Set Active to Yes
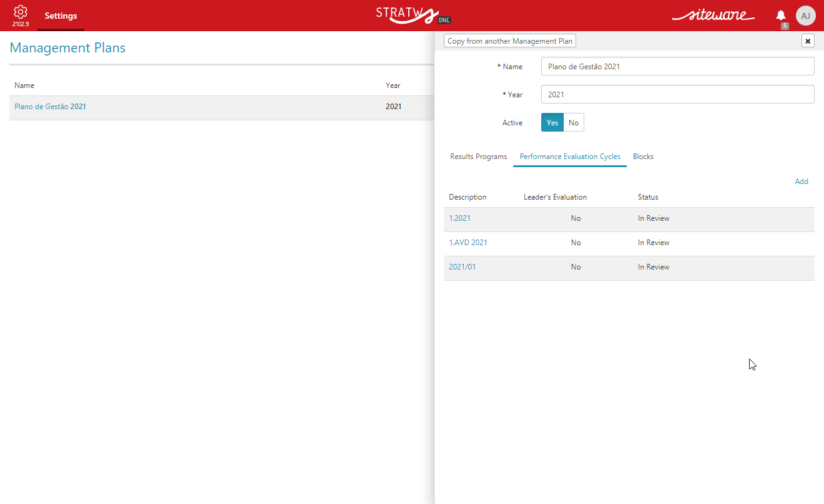 [x=552, y=123]
